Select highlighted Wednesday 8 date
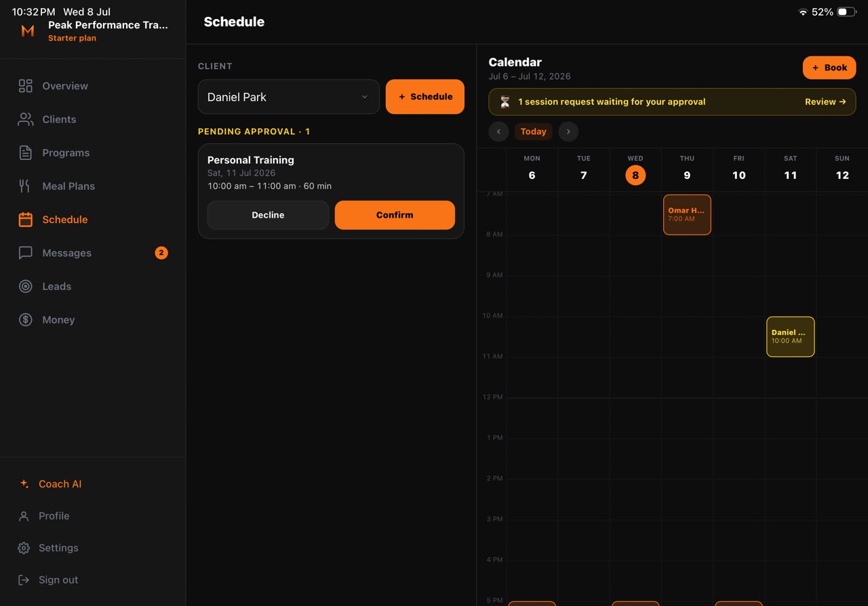The width and height of the screenshot is (868, 606). [x=635, y=175]
